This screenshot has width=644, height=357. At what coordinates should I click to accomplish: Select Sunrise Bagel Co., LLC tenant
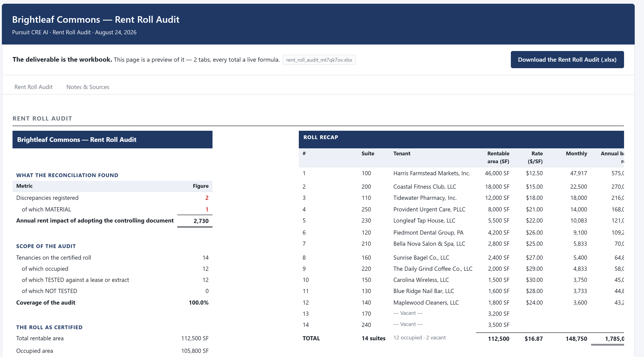coord(421,258)
